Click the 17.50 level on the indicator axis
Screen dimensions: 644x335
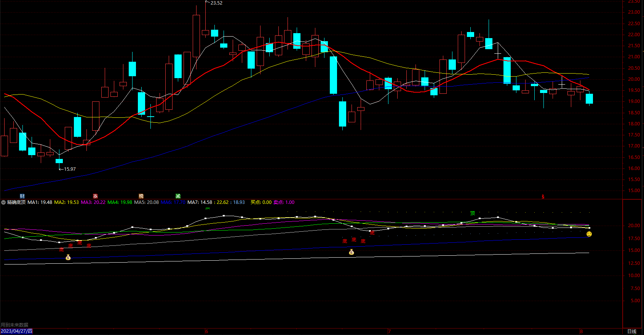pyautogui.click(x=634, y=238)
